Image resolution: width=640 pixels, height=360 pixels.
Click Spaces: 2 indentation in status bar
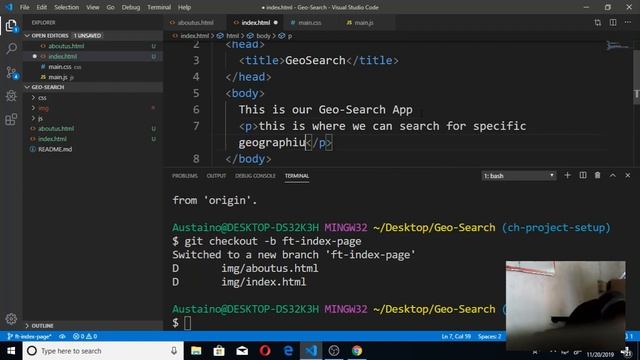click(489, 336)
